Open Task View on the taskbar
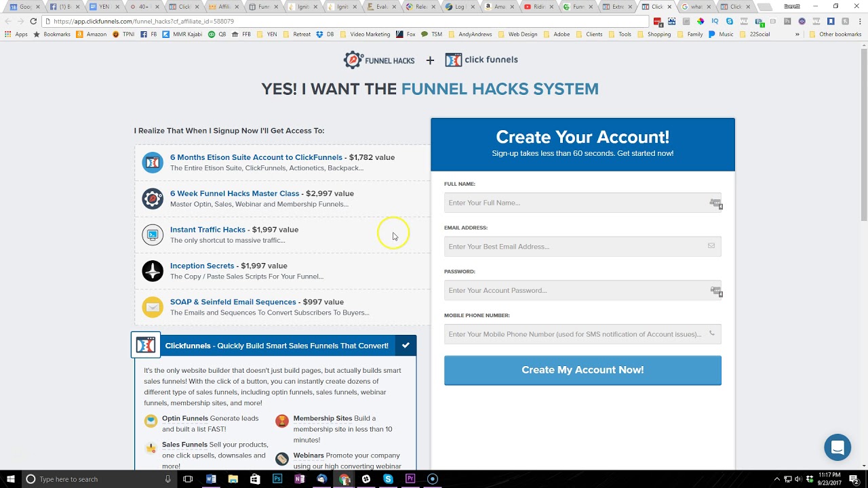This screenshot has width=868, height=488. (188, 479)
